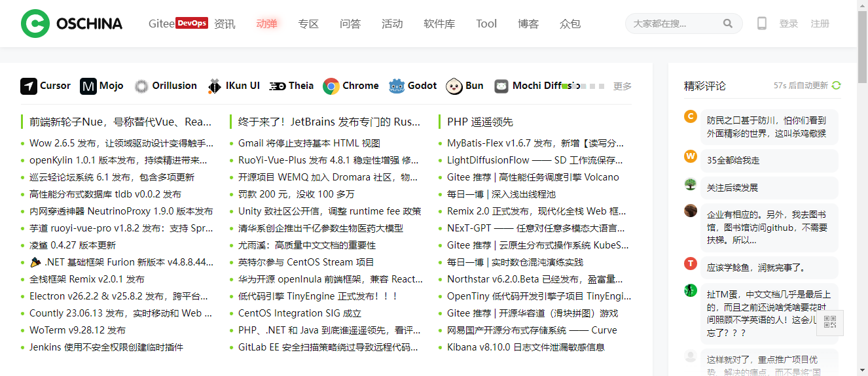The width and height of the screenshot is (868, 376).
Task: Open headline 终于来了！JetBrains 发布
Action: click(329, 122)
